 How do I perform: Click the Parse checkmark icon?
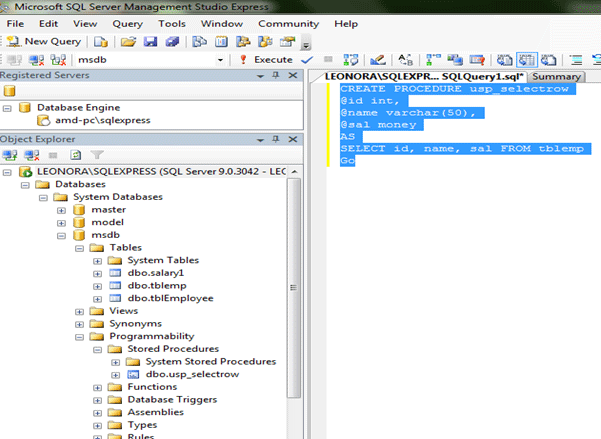pos(307,60)
